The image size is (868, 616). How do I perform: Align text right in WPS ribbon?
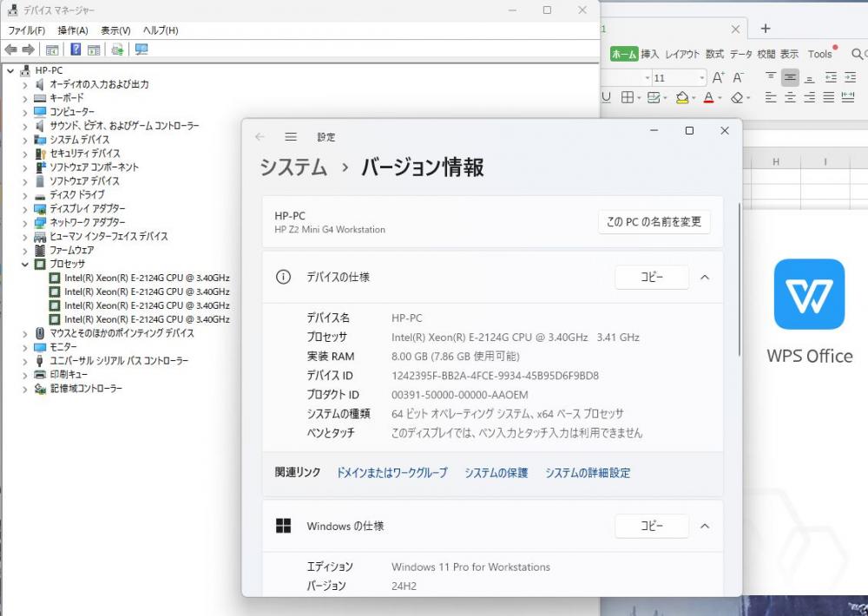tap(809, 98)
